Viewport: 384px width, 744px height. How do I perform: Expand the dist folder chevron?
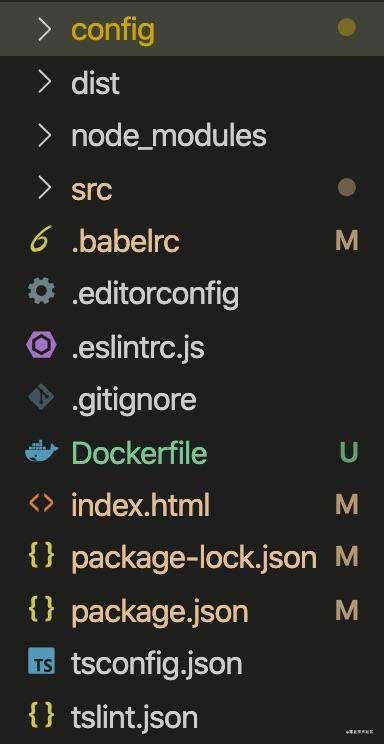pyautogui.click(x=45, y=83)
